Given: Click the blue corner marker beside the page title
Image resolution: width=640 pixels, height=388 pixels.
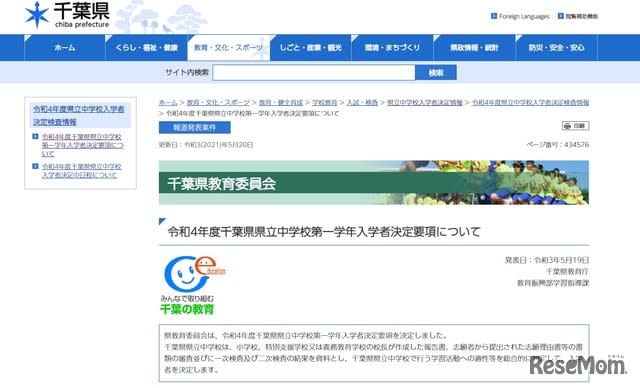Looking at the screenshot, I should pos(162,222).
